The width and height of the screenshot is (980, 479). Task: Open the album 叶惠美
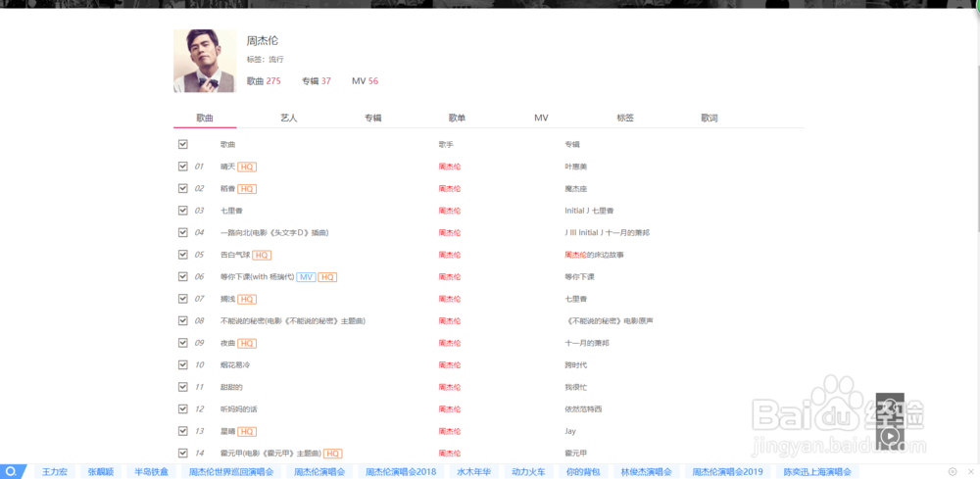tap(575, 167)
